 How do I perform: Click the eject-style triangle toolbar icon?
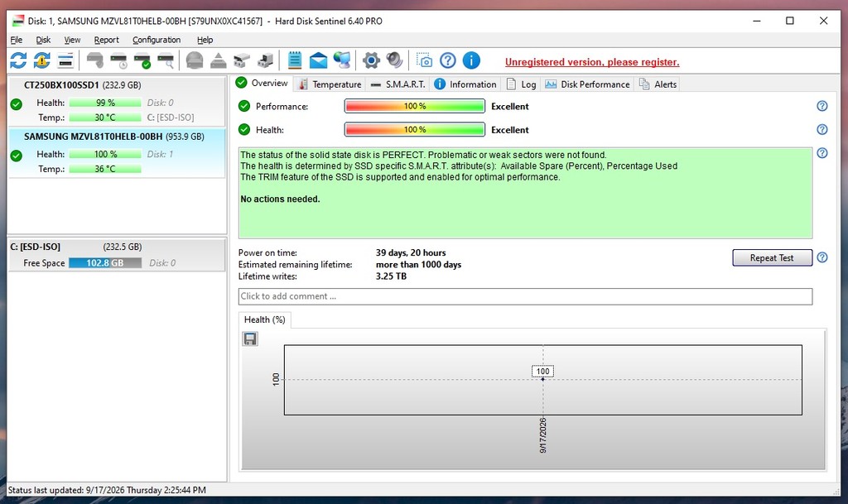[219, 60]
